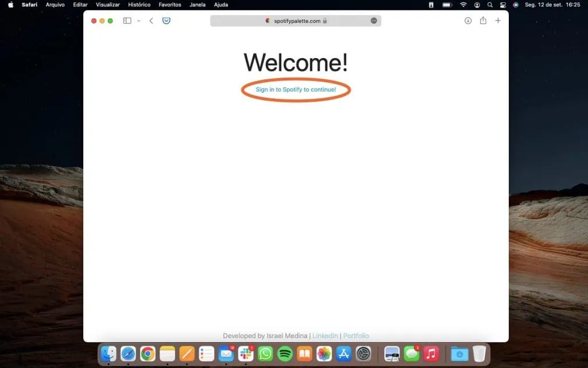Open page options ellipsis in address bar

[374, 21]
